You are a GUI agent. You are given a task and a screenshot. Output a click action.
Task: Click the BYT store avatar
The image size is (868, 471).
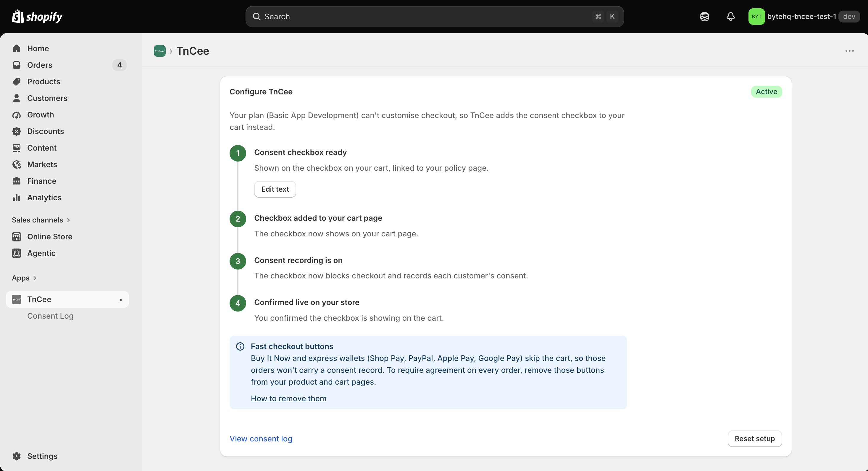click(756, 17)
